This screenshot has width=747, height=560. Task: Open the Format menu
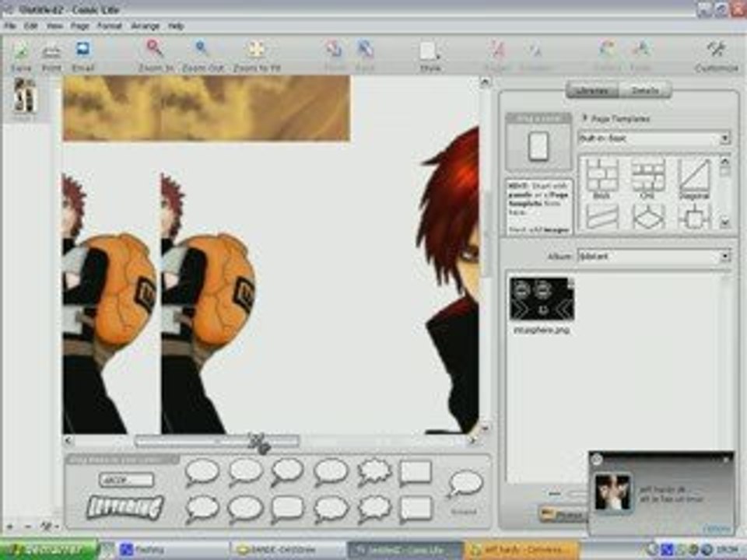[x=110, y=26]
